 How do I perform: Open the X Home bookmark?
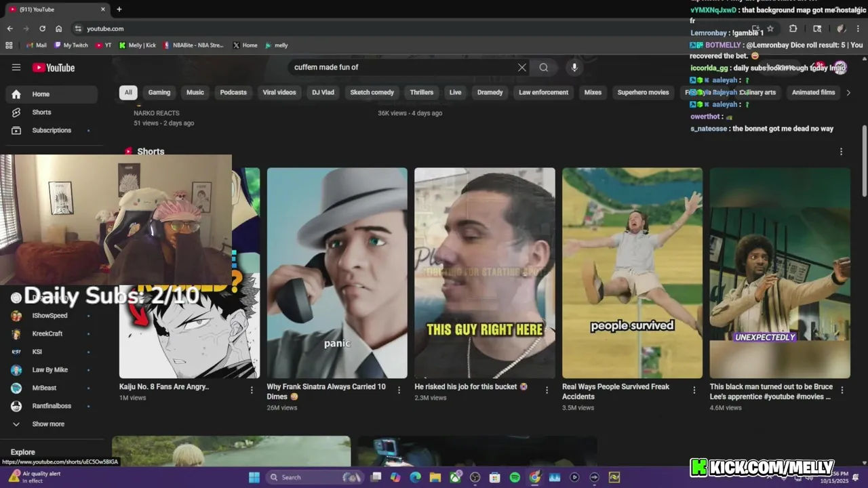(245, 45)
